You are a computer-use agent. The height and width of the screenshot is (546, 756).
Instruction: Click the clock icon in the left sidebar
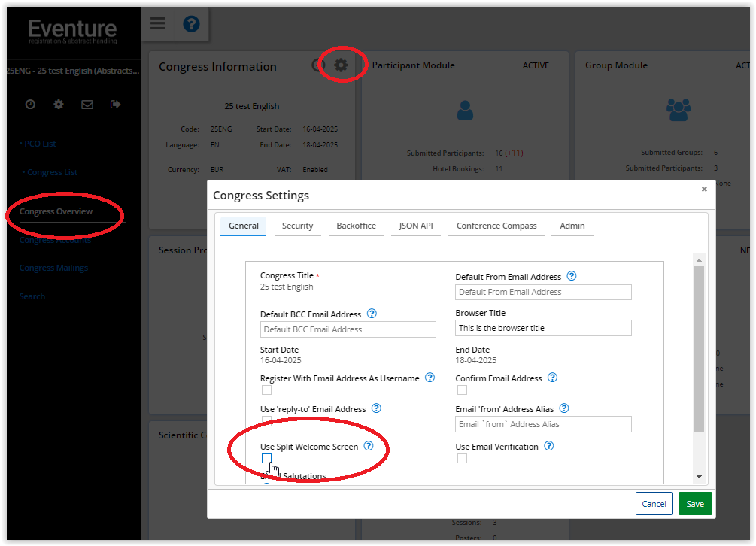pos(30,105)
